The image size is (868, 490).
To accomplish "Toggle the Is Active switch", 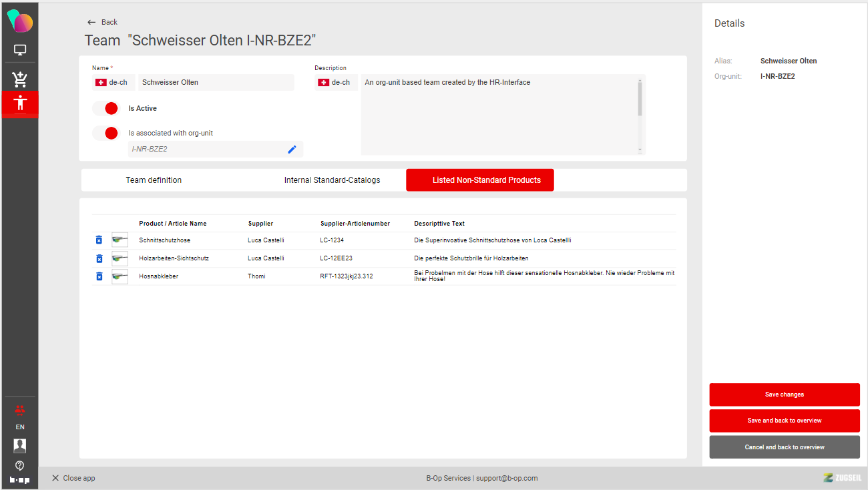I will [105, 108].
